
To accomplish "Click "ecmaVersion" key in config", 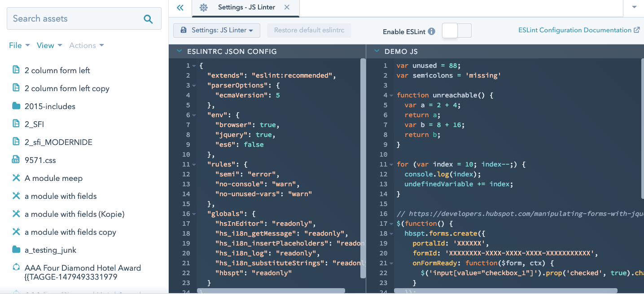I will pos(241,95).
